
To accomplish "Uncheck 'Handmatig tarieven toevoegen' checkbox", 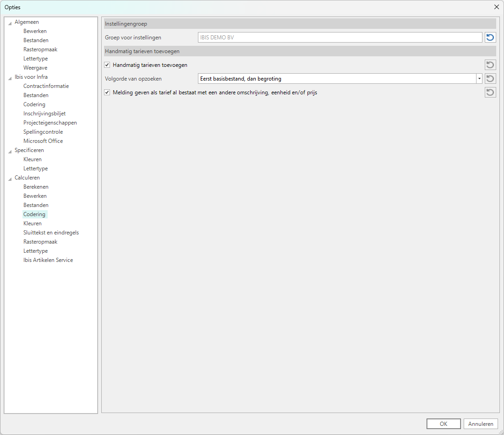I will click(x=107, y=65).
